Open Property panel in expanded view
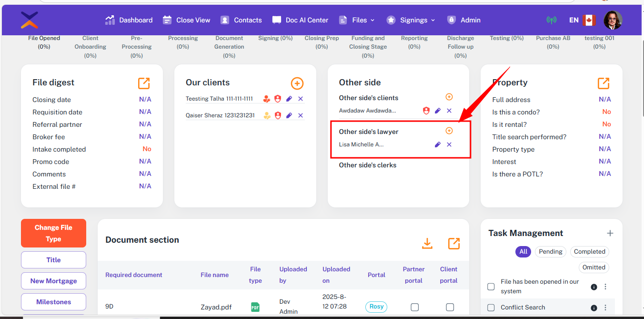This screenshot has width=644, height=319. tap(604, 83)
